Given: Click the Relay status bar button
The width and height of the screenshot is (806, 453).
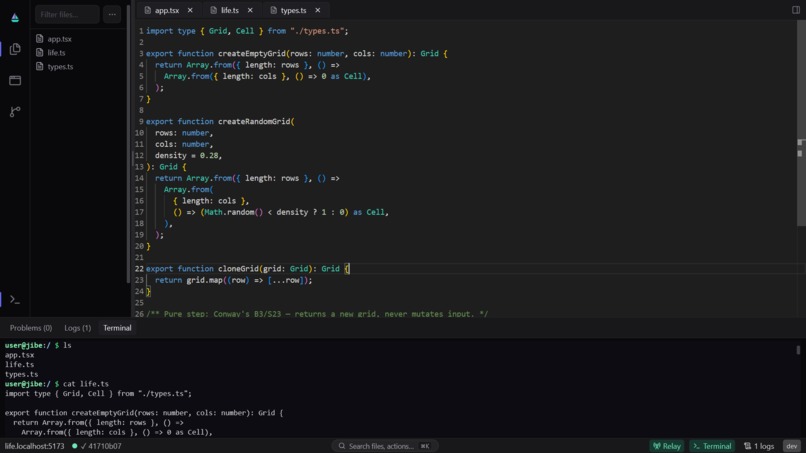Looking at the screenshot, I should (667, 446).
